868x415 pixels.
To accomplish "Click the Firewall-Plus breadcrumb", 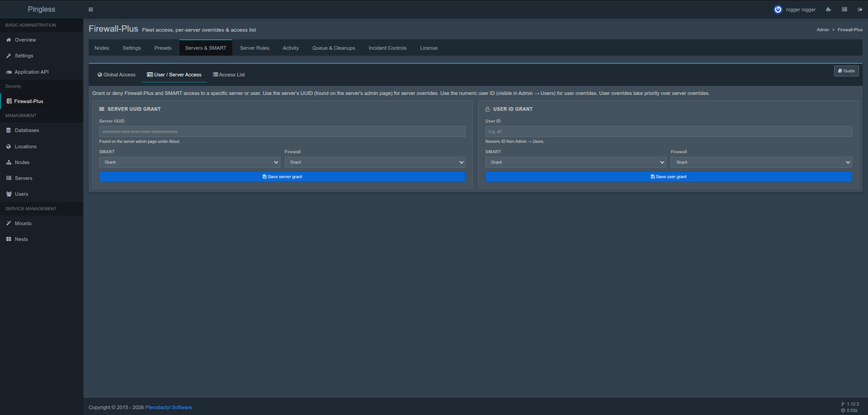I will pyautogui.click(x=850, y=30).
